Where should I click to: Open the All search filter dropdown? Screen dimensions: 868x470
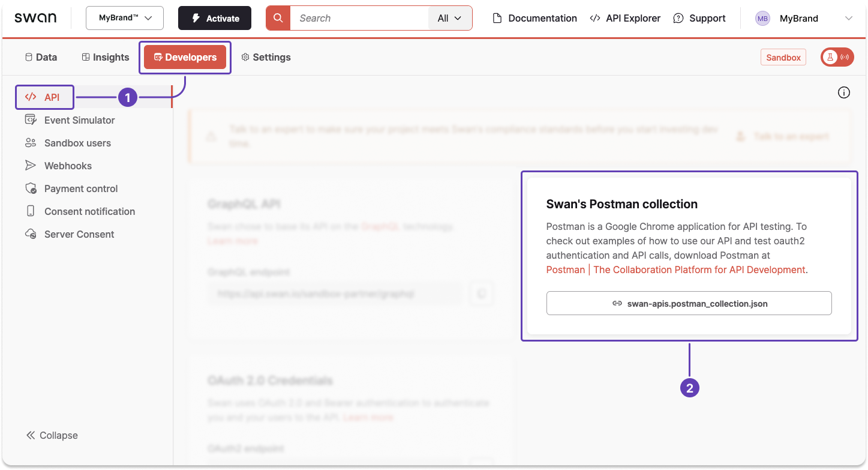coord(449,18)
